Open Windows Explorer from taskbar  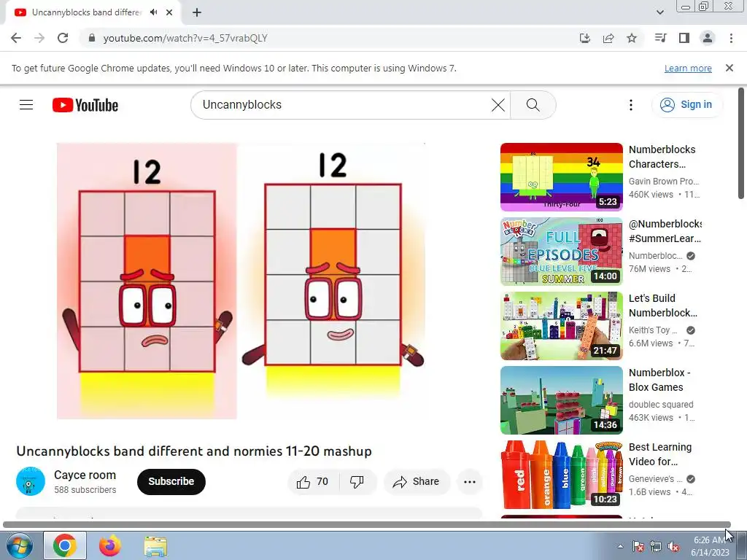click(x=155, y=545)
